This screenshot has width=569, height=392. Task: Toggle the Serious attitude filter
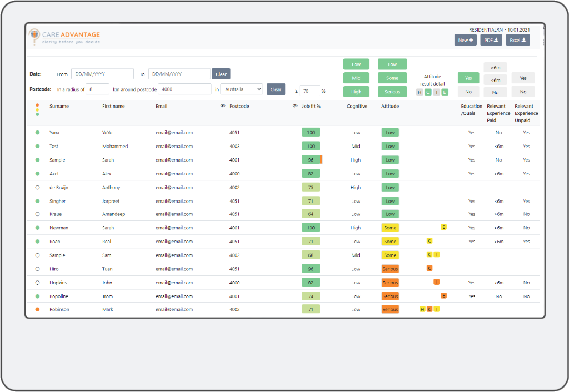[x=392, y=92]
